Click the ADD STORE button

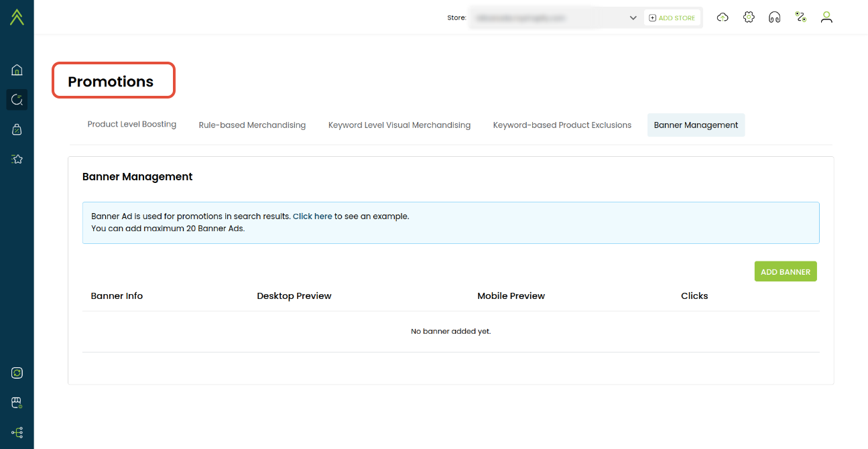pos(672,18)
